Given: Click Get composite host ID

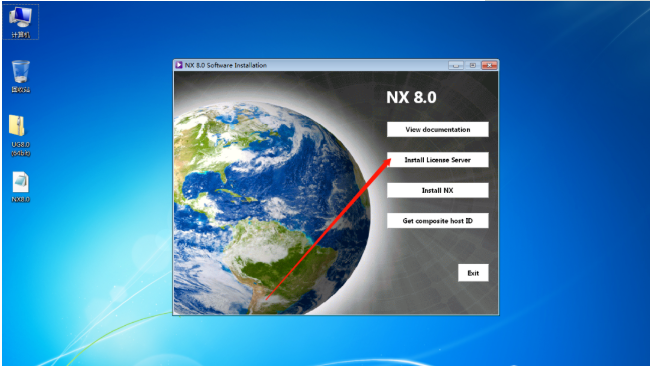Looking at the screenshot, I should [438, 221].
